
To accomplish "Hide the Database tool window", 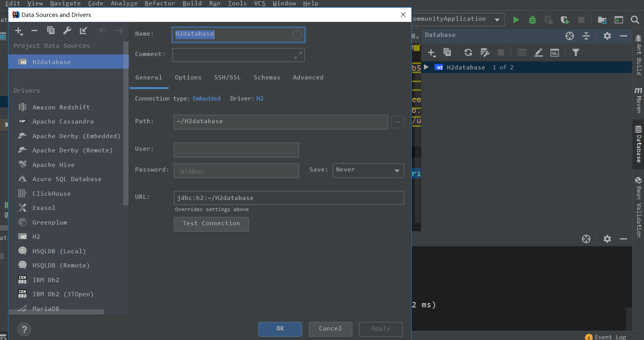I will click(x=623, y=36).
